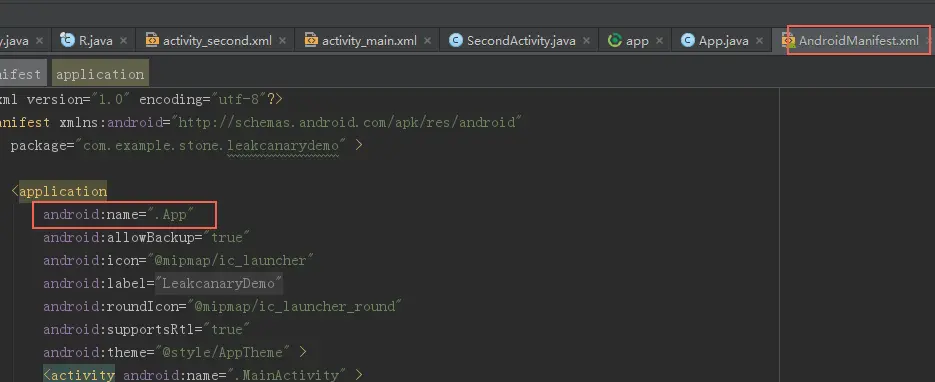Click the android:name=".App" attribute line

coord(119,215)
